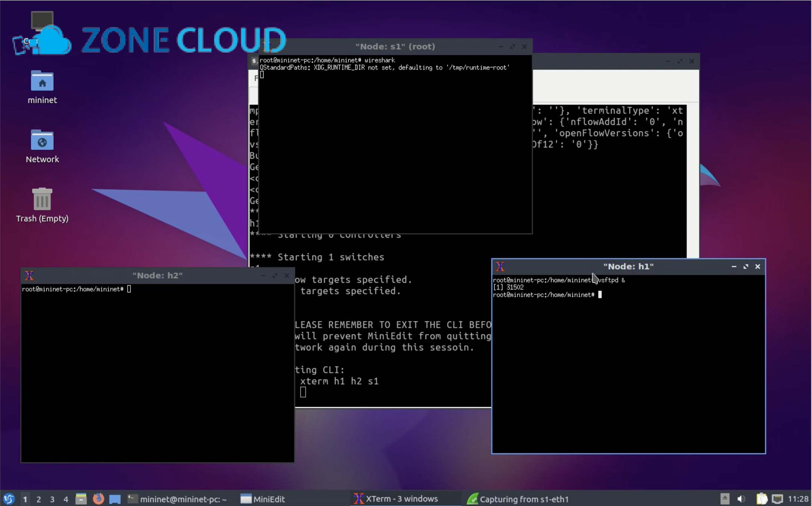812x506 pixels.
Task: Open the network connection tray icon
Action: pos(777,499)
